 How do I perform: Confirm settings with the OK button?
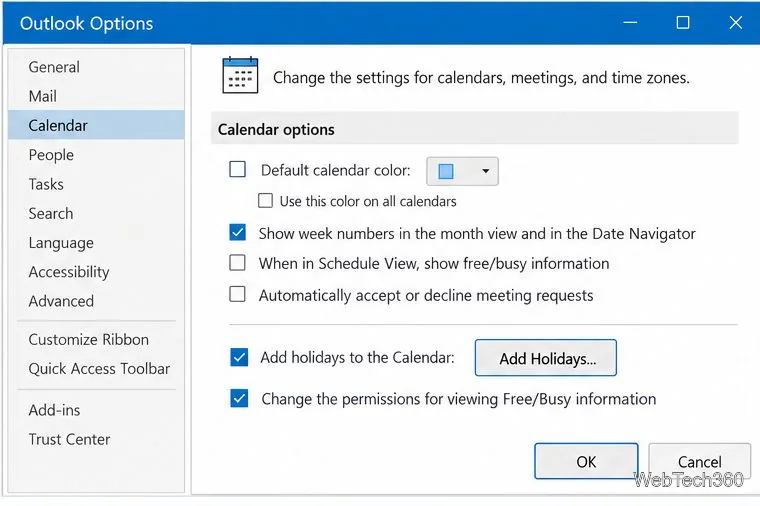click(586, 461)
